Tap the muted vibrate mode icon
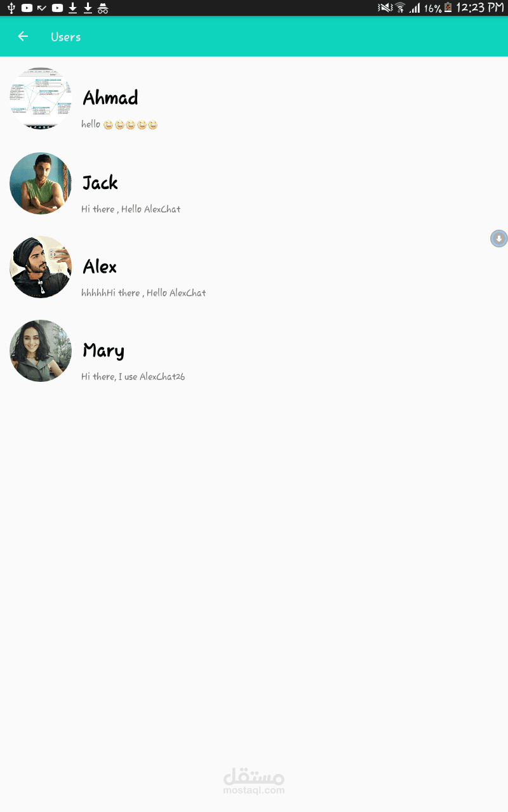Viewport: 508px width, 812px height. click(385, 8)
